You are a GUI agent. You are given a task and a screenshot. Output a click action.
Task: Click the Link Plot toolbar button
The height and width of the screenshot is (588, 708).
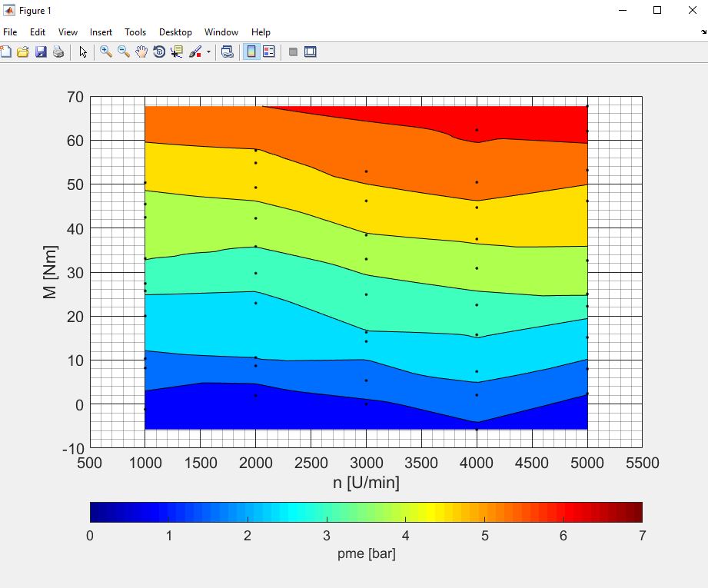[x=227, y=52]
